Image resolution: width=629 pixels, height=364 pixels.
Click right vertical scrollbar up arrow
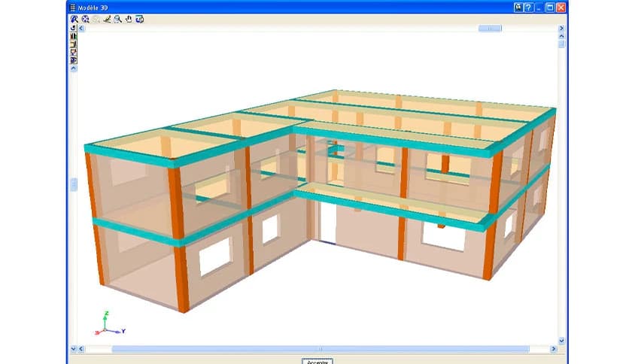pyautogui.click(x=561, y=36)
